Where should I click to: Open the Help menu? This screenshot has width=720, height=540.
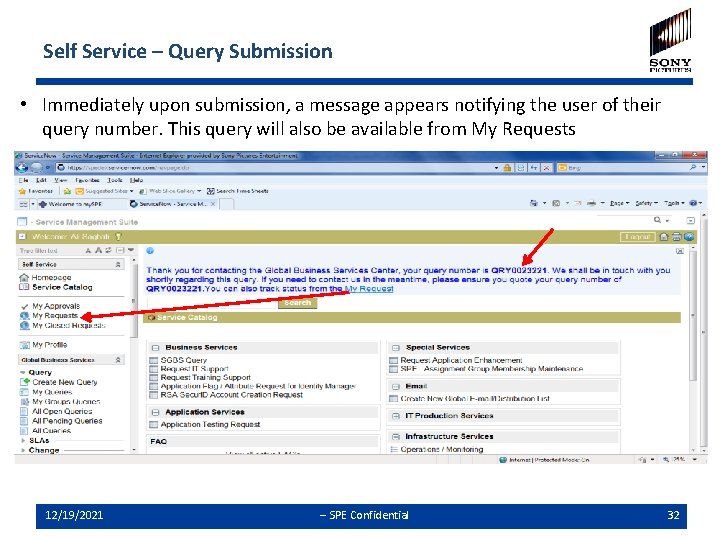(x=136, y=180)
